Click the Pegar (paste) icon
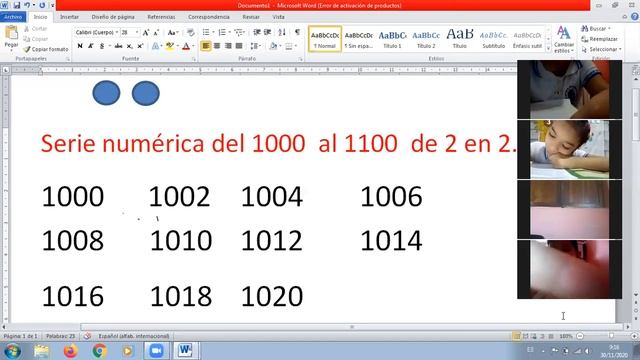This screenshot has height=360, width=640. [x=11, y=33]
